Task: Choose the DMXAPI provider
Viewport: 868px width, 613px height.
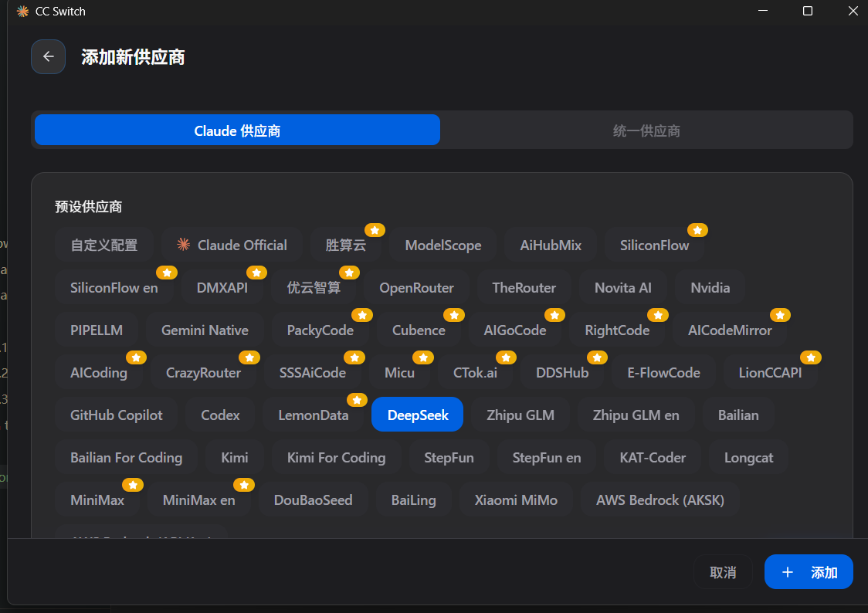Action: click(222, 288)
